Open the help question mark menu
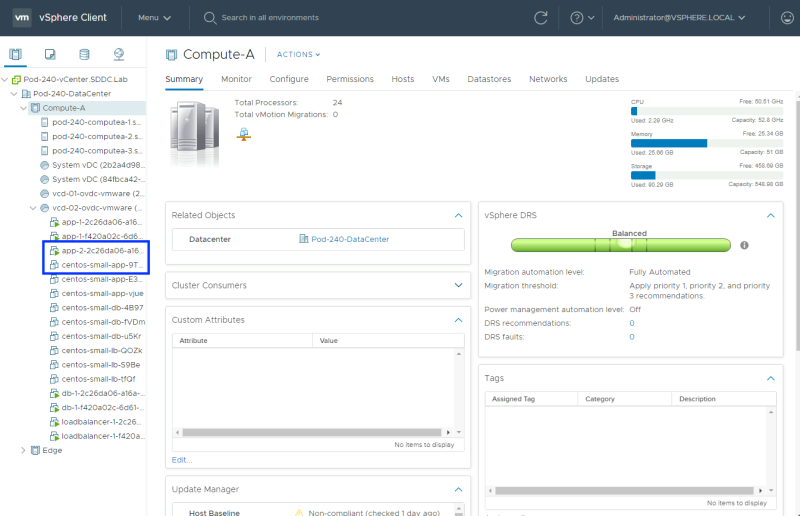The width and height of the screenshot is (800, 516). tap(581, 18)
